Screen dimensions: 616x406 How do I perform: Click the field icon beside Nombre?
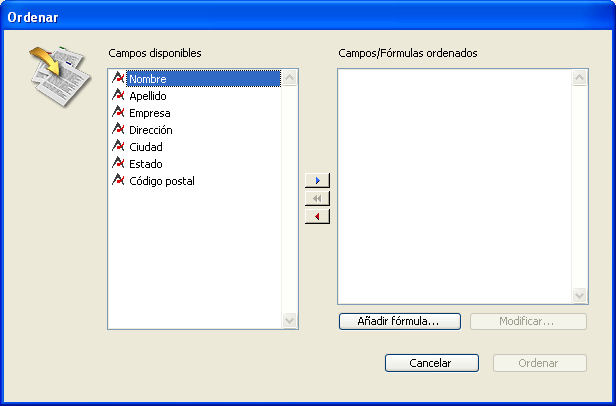(118, 78)
